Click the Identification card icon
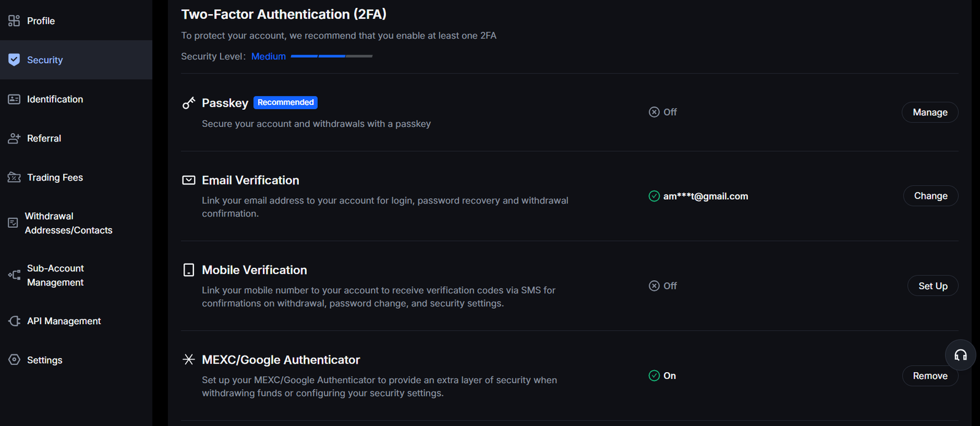 (14, 99)
